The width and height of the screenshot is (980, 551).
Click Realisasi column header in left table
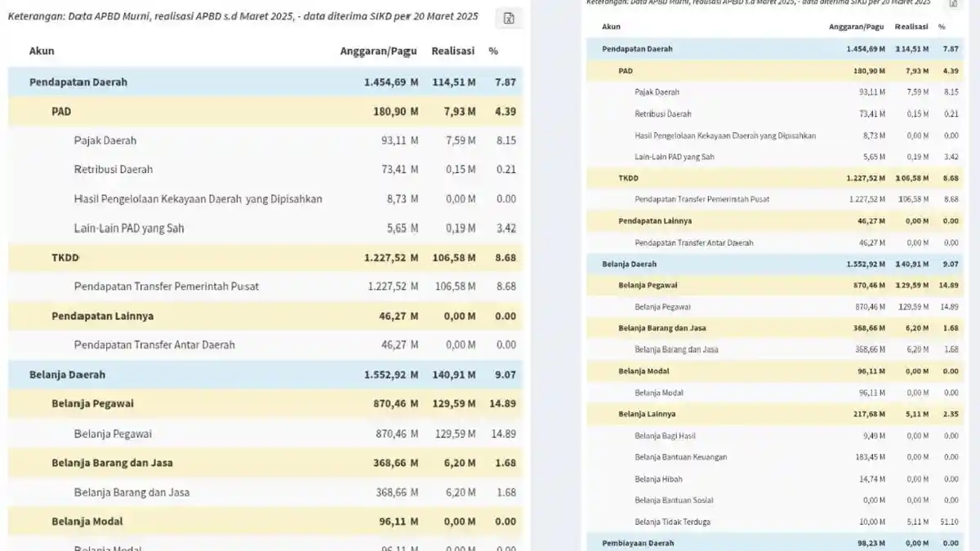[x=453, y=51]
